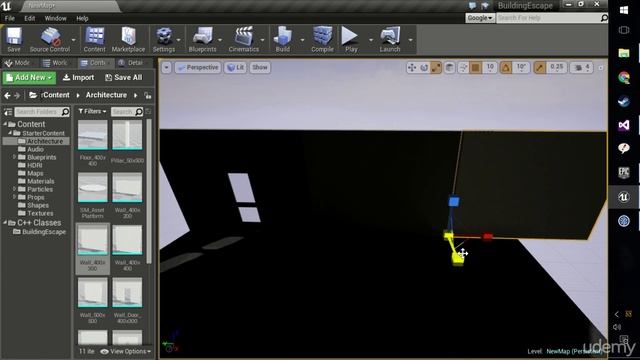Open the Help menu

(x=82, y=18)
